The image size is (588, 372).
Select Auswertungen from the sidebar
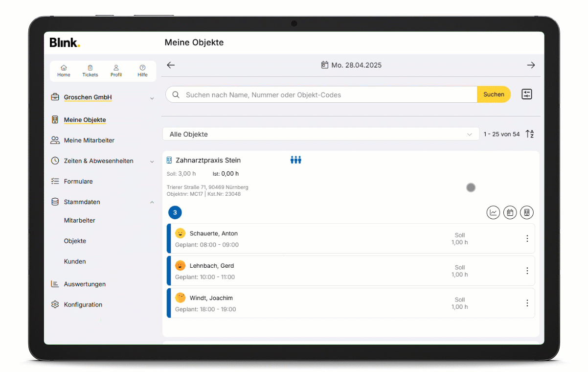(84, 284)
